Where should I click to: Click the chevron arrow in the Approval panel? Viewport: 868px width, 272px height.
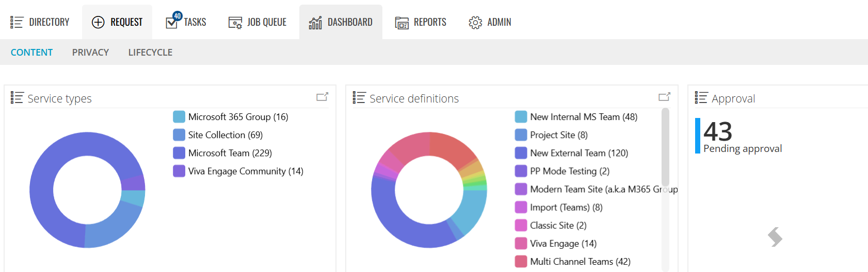coord(775,237)
